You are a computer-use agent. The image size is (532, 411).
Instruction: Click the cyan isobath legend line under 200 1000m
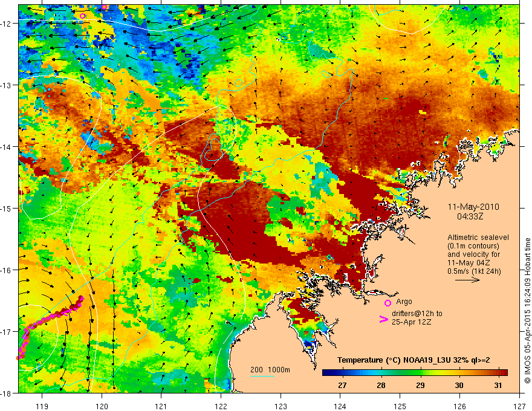(x=262, y=376)
